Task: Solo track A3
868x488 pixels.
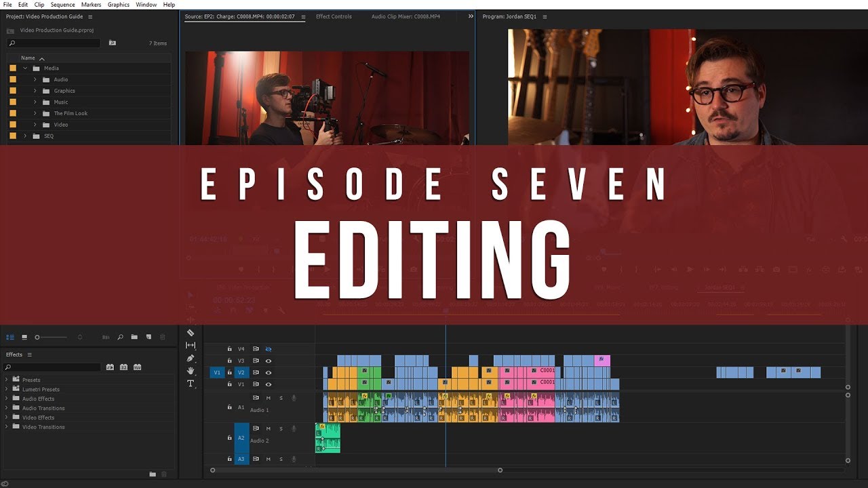Action: tap(281, 459)
